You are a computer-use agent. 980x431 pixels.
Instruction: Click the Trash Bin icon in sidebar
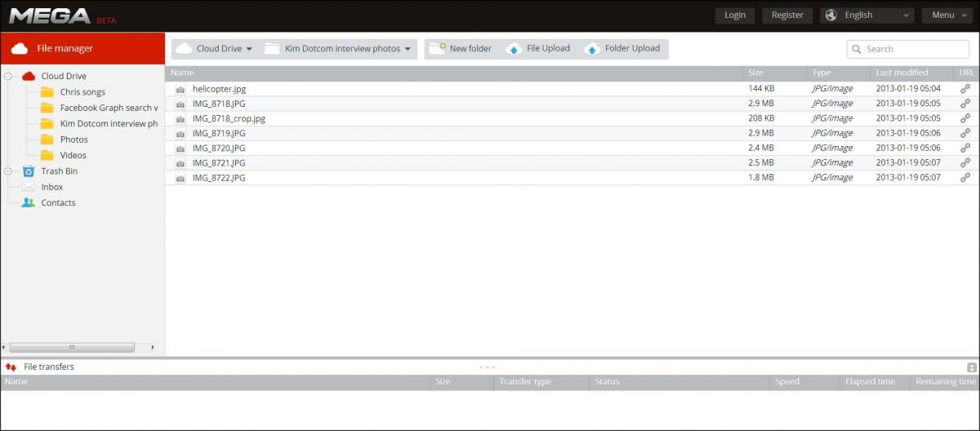(x=29, y=171)
